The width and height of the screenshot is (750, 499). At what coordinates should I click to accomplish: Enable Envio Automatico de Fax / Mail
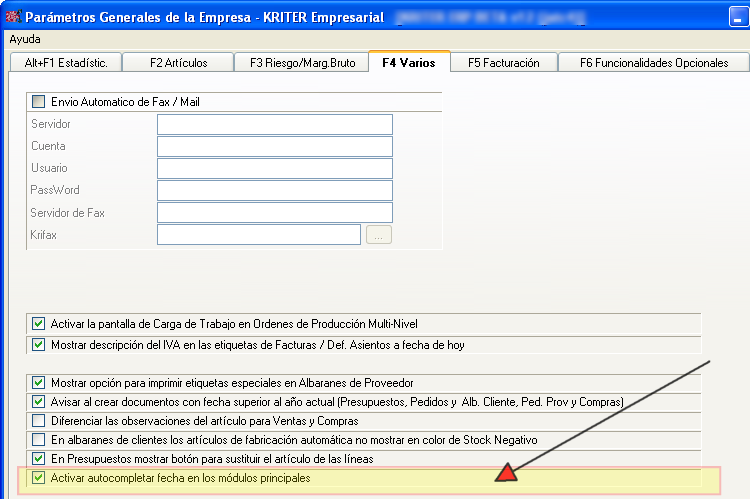pos(39,102)
